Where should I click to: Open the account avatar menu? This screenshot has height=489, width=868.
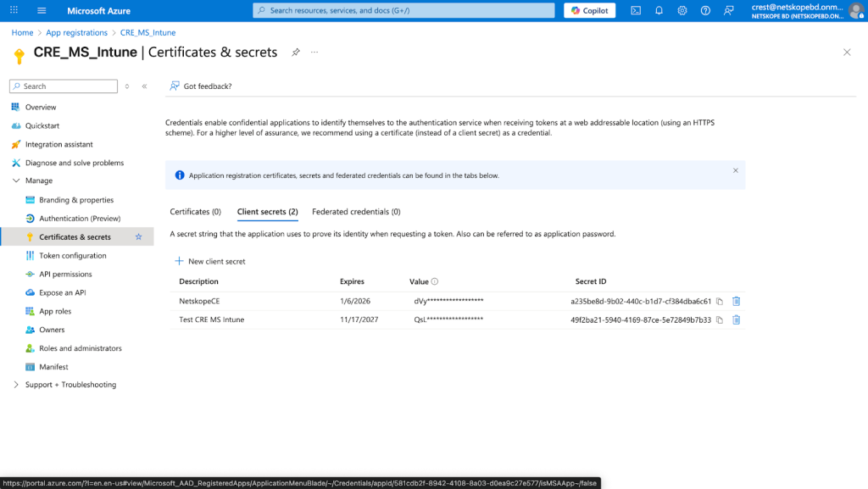856,10
